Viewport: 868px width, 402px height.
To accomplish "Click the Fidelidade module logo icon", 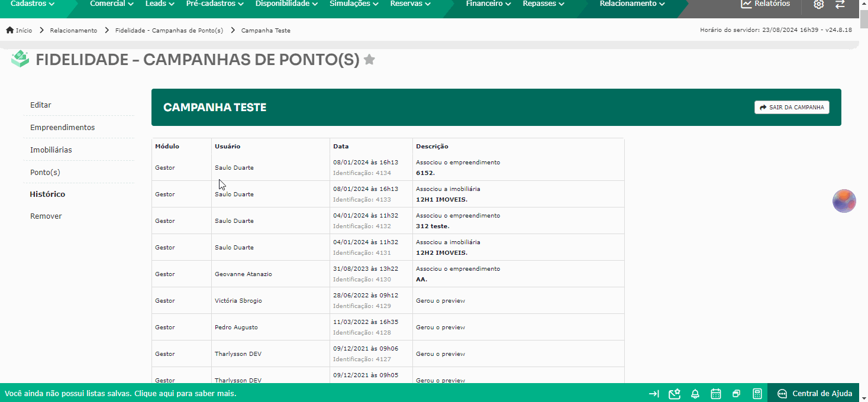I will [x=20, y=59].
